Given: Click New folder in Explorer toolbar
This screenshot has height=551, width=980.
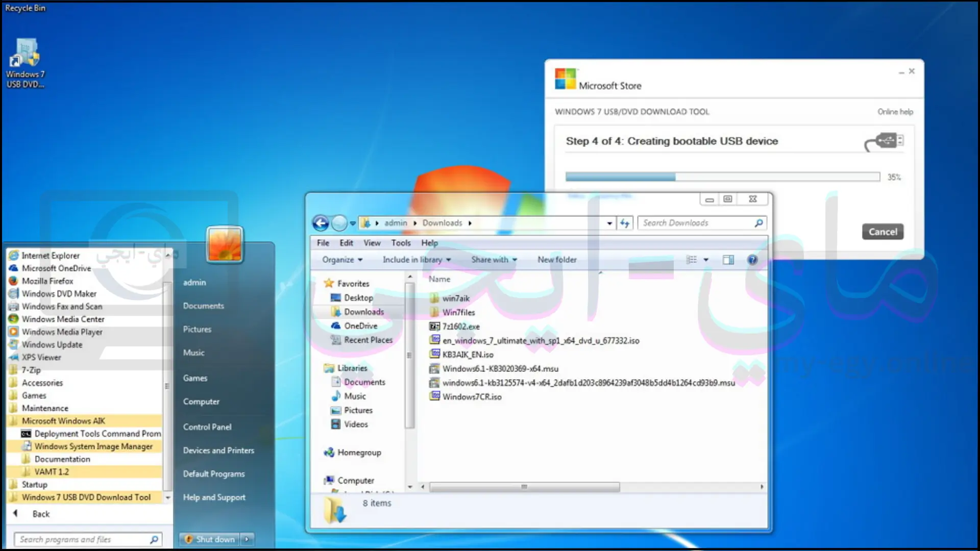Looking at the screenshot, I should (557, 260).
